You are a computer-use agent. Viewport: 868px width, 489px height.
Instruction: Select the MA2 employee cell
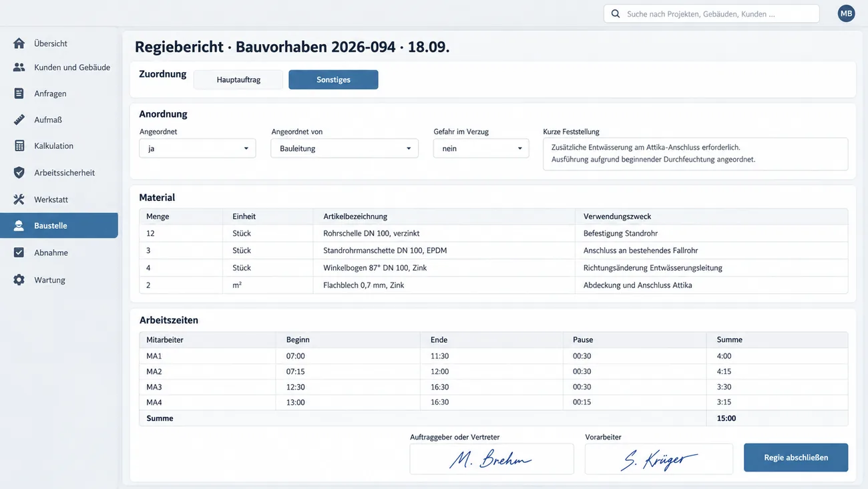point(207,371)
